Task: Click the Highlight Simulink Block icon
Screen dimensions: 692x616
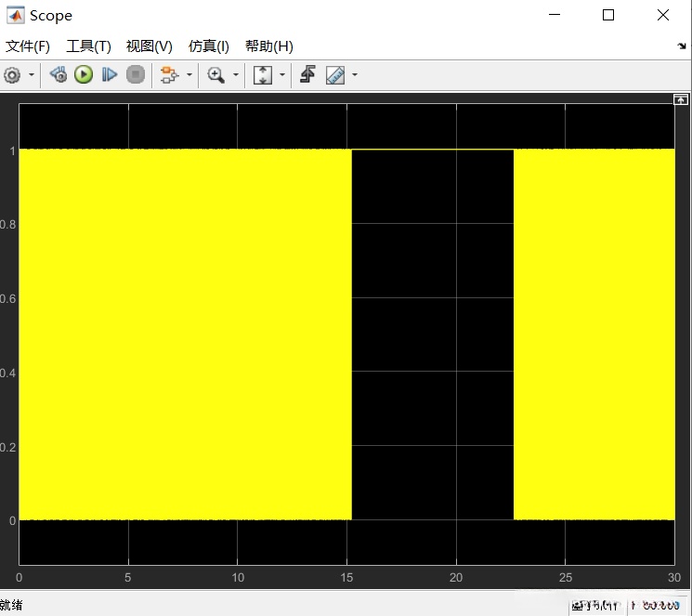Action: click(169, 74)
